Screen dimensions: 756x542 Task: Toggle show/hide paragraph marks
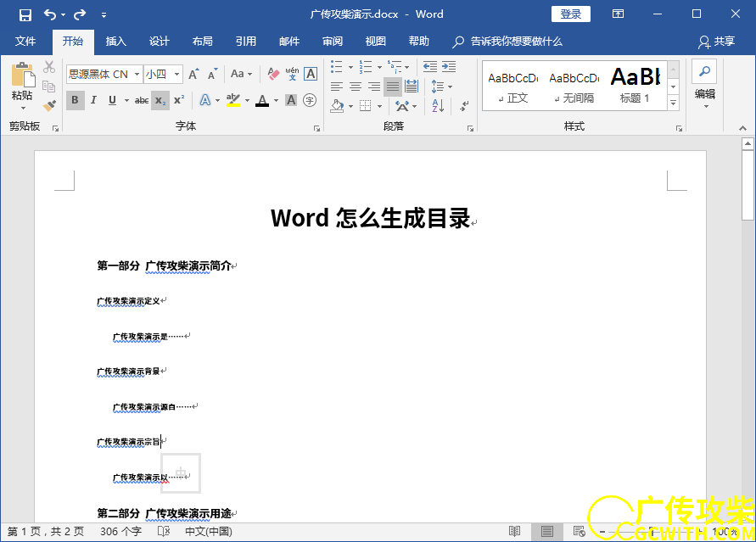pos(464,106)
